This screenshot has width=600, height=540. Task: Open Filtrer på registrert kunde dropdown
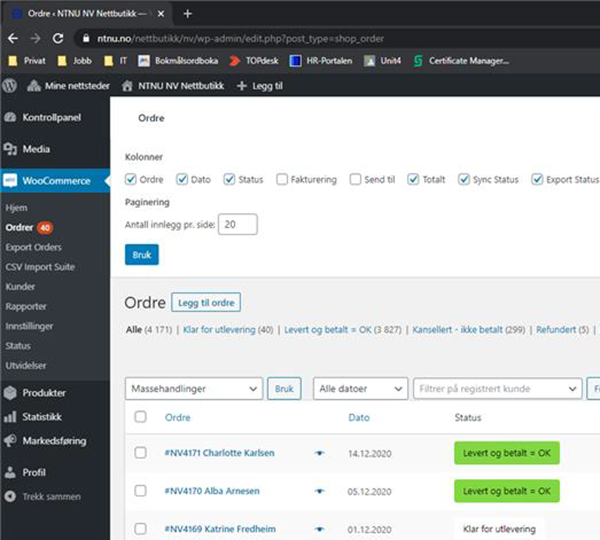point(497,389)
